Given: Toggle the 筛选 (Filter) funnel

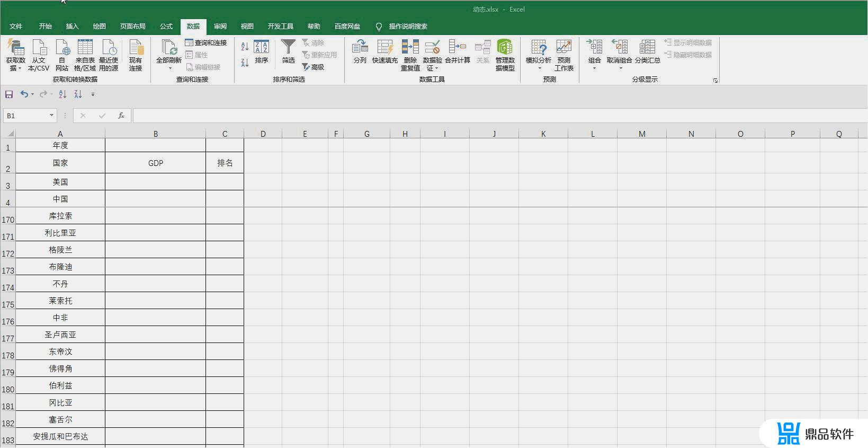Looking at the screenshot, I should click(288, 51).
